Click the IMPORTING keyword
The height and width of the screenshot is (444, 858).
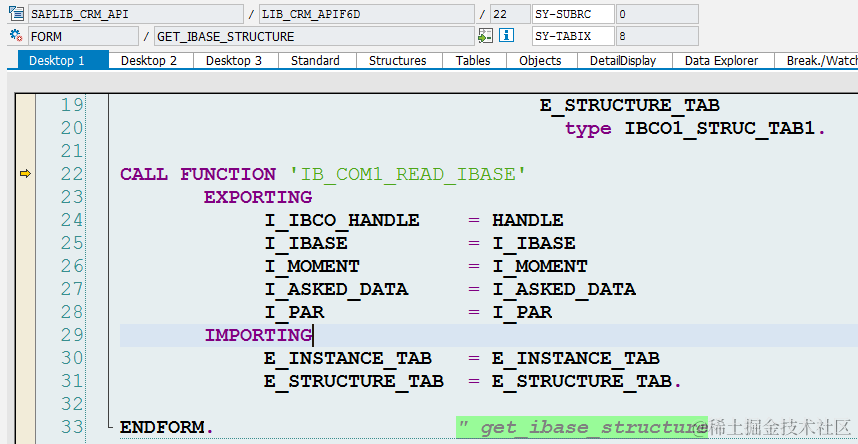(258, 335)
